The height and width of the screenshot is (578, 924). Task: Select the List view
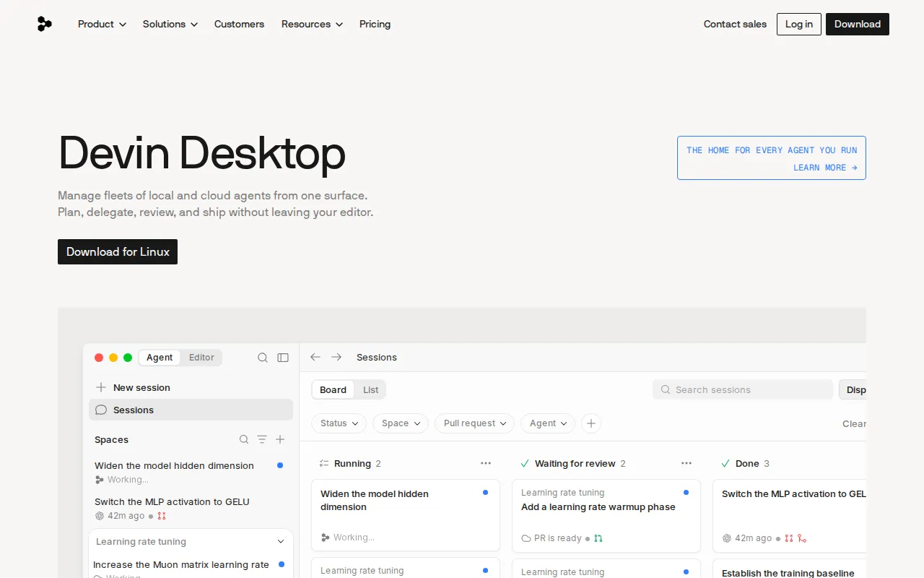tap(370, 389)
